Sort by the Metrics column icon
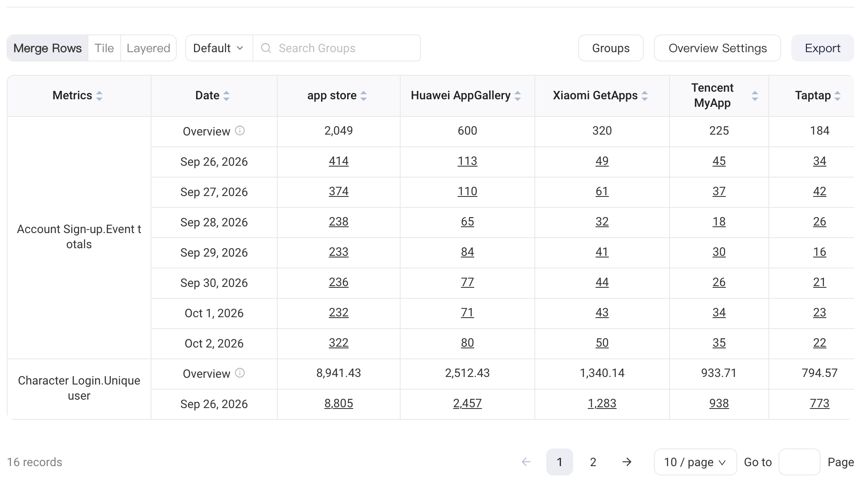Screen dimensions: 861x504 click(x=99, y=96)
